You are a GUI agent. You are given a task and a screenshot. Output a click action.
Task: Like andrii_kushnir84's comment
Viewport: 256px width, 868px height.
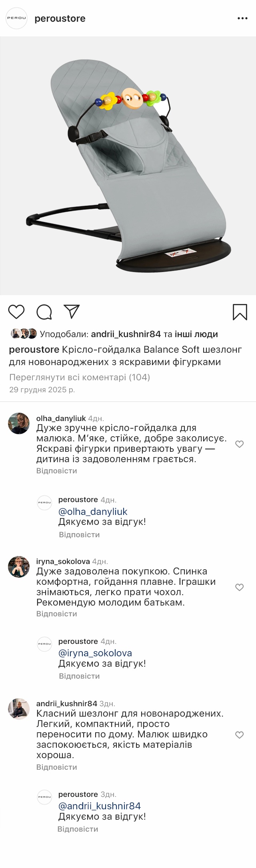tap(239, 735)
